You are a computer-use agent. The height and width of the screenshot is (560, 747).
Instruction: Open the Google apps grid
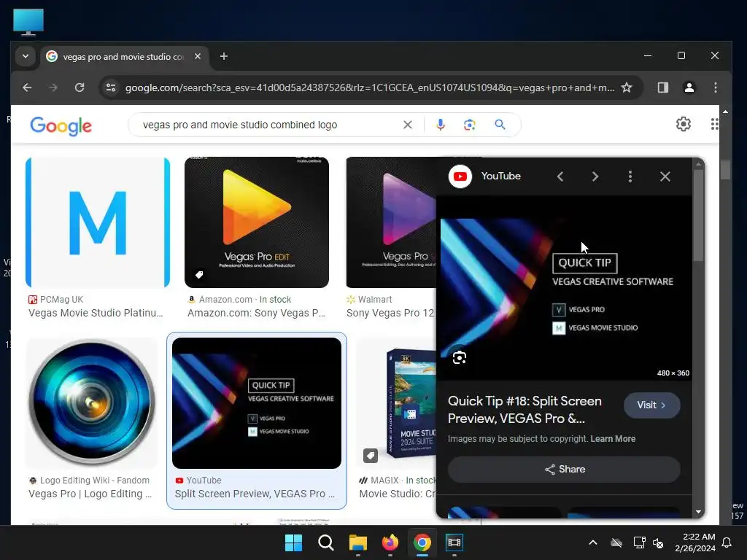[x=714, y=124]
